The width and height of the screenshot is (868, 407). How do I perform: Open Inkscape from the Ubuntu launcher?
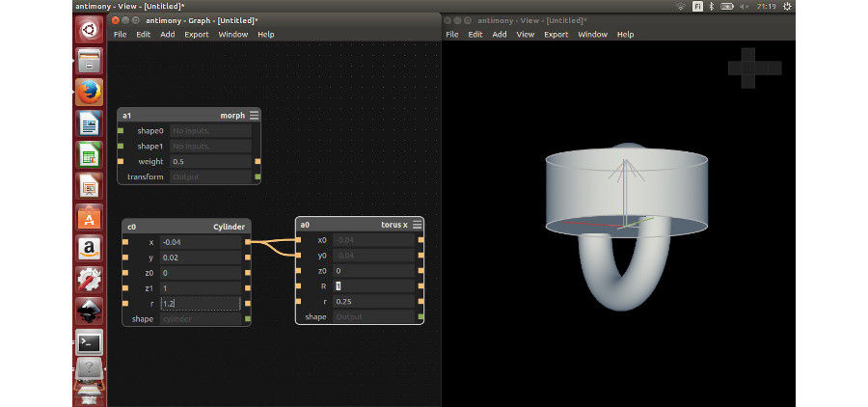pos(89,312)
